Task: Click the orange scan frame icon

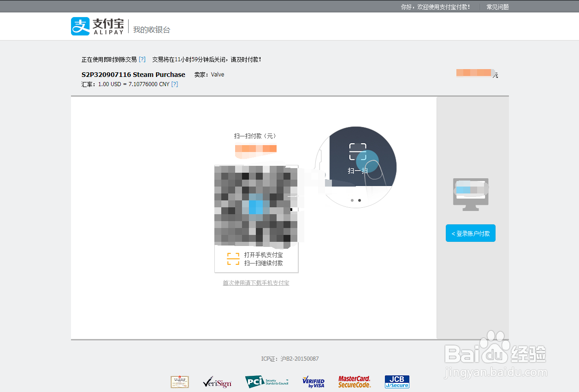Action: point(233,259)
